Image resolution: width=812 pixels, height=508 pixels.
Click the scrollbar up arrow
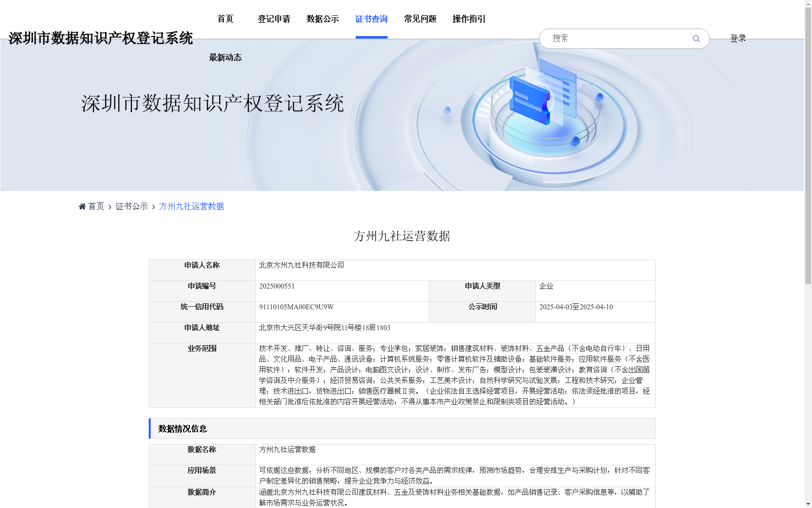coord(808,4)
